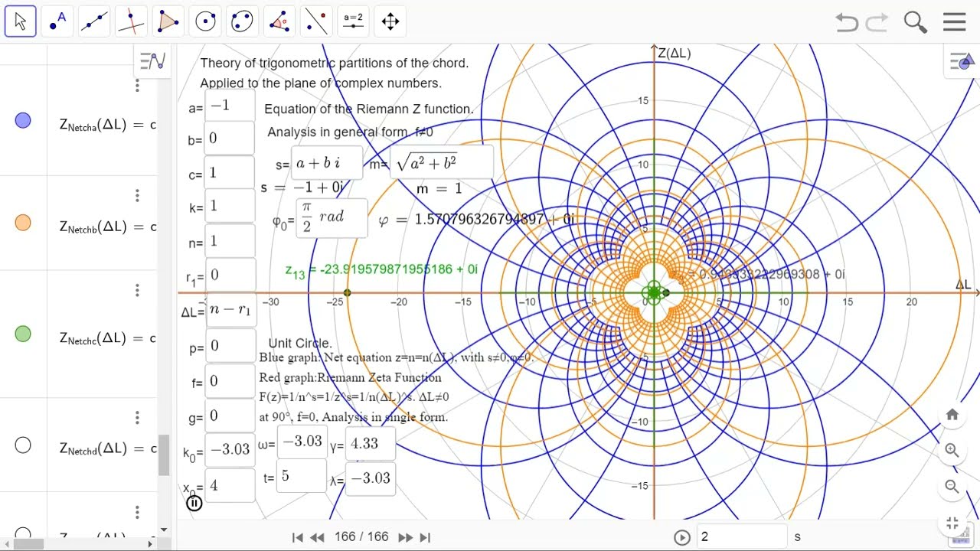Screen dimensions: 980x551
Task: Pause the animation
Action: tap(194, 503)
